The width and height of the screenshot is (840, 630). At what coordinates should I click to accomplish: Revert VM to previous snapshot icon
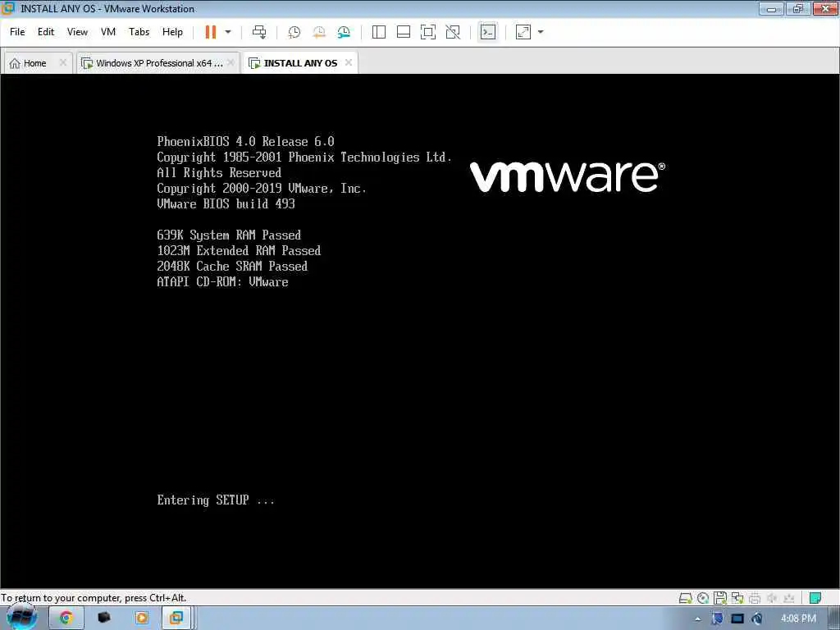[x=319, y=32]
